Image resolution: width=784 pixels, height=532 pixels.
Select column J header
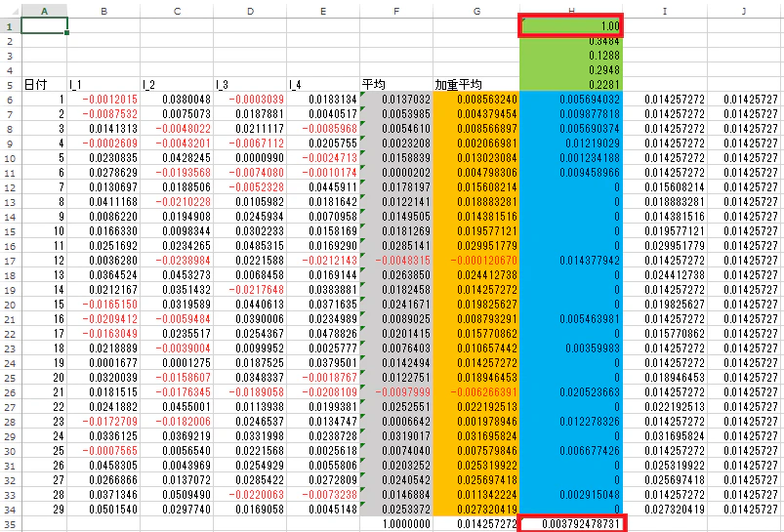(745, 11)
